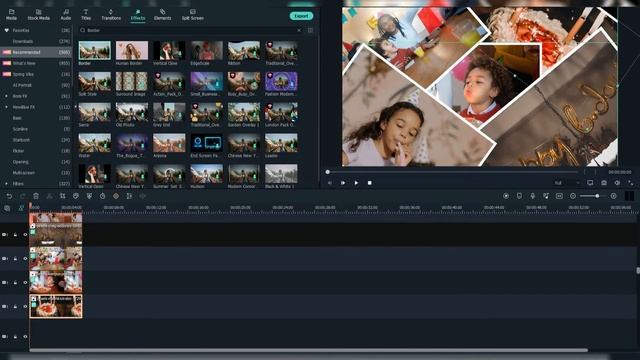The width and height of the screenshot is (640, 360).
Task: Select the Border effect thumbnail
Action: coord(94,51)
